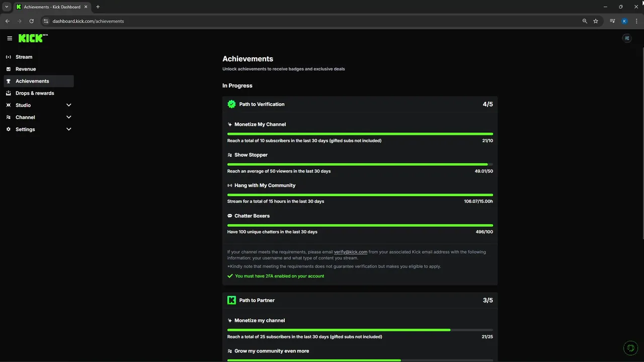Click the floating support chat icon

630,348
